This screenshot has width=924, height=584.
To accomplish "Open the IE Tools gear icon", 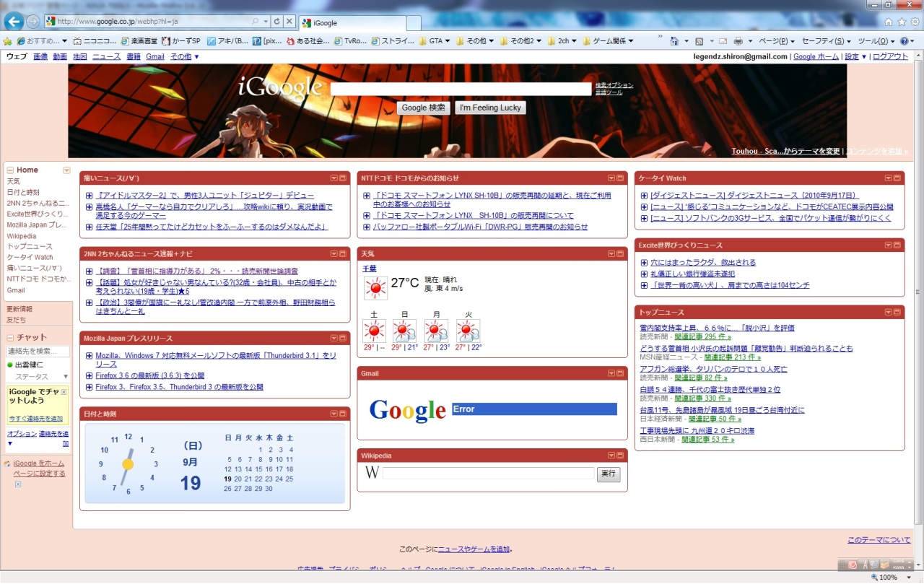I will pyautogui.click(x=915, y=22).
